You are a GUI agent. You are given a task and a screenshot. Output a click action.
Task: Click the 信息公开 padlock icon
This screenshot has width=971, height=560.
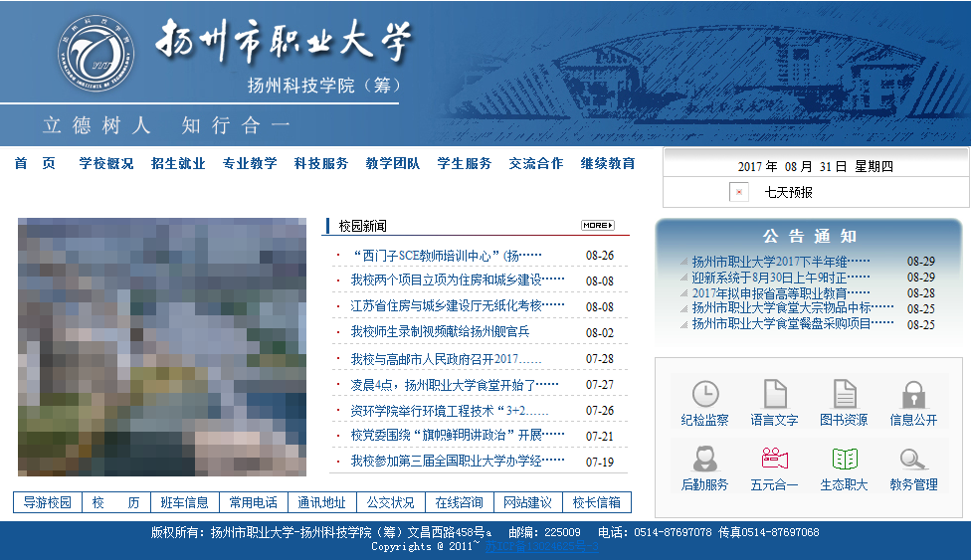tap(913, 394)
